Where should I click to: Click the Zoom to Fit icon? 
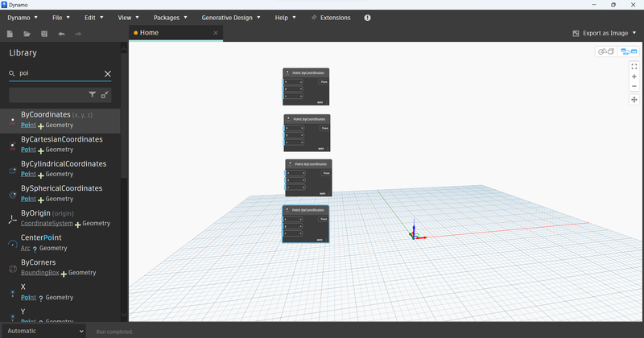pyautogui.click(x=634, y=66)
